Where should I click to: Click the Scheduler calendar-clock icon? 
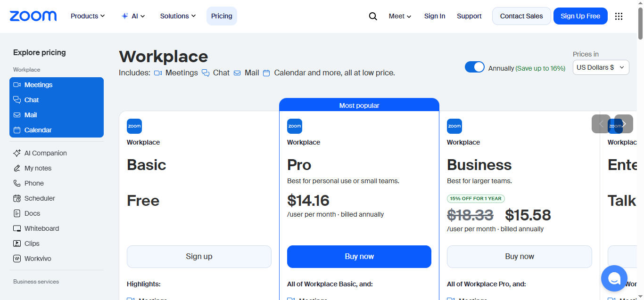(x=17, y=198)
